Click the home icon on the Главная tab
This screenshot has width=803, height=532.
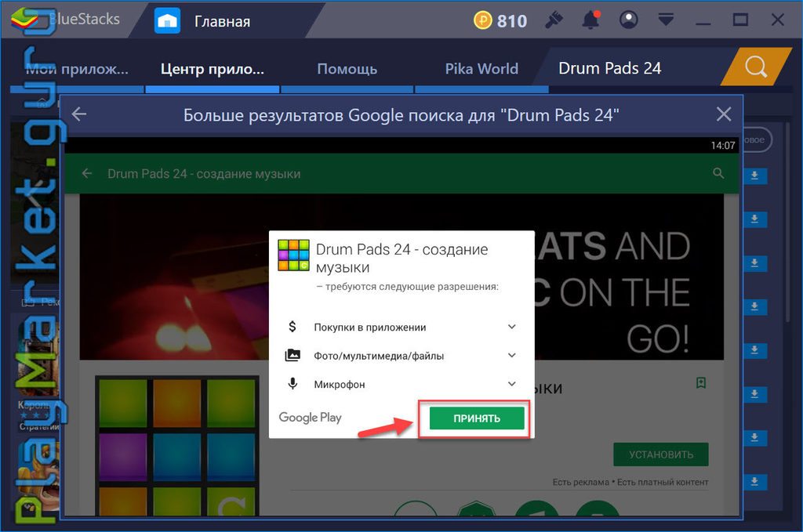tap(167, 21)
